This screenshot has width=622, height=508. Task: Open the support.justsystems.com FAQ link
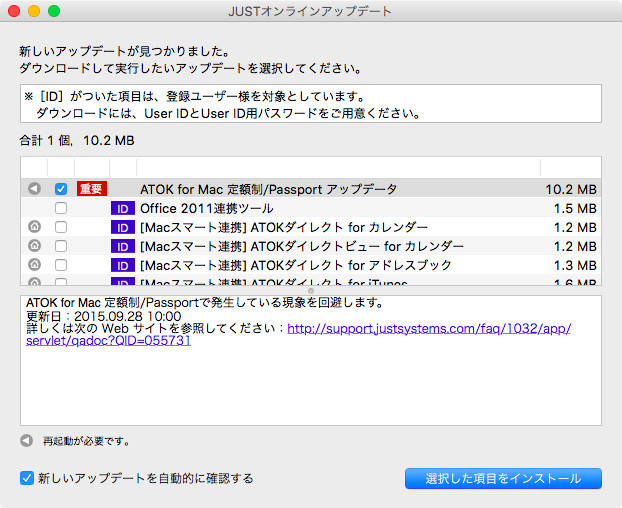click(x=429, y=329)
